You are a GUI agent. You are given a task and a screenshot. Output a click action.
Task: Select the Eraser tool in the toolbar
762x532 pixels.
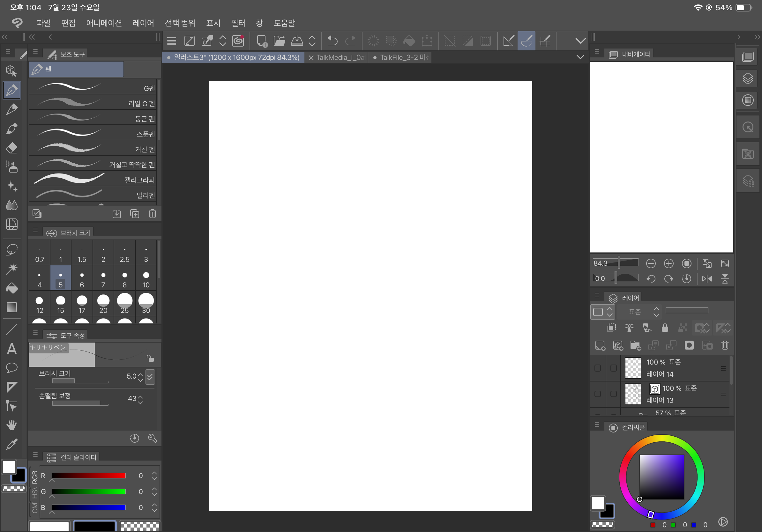pyautogui.click(x=12, y=148)
